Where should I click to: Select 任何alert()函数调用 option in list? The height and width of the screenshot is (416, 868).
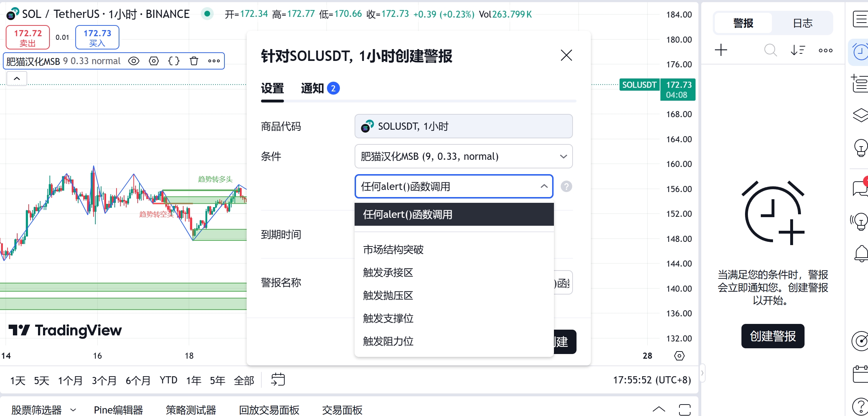point(454,214)
